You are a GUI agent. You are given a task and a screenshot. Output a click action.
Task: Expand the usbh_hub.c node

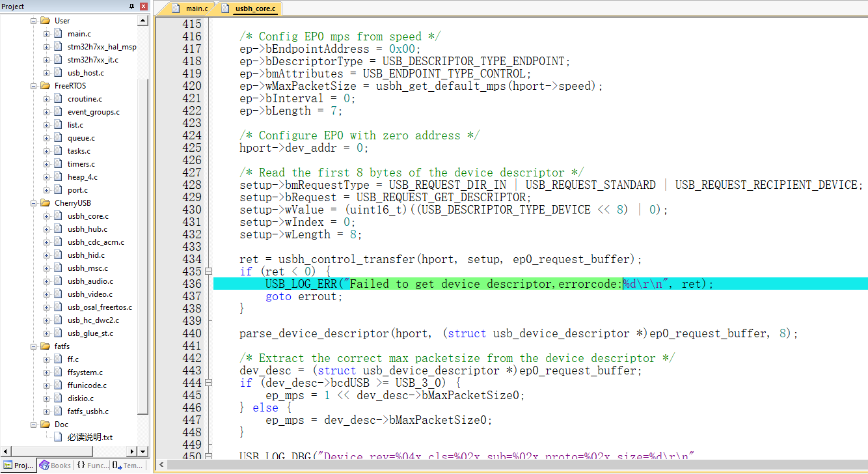47,229
